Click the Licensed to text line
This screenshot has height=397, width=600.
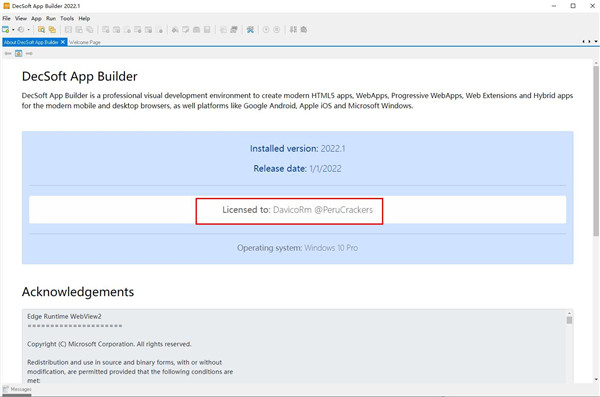[x=297, y=210]
